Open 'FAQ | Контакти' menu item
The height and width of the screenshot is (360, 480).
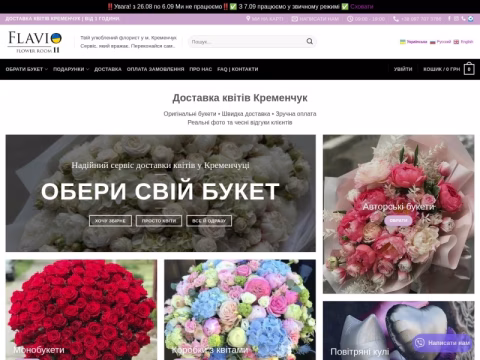point(238,69)
